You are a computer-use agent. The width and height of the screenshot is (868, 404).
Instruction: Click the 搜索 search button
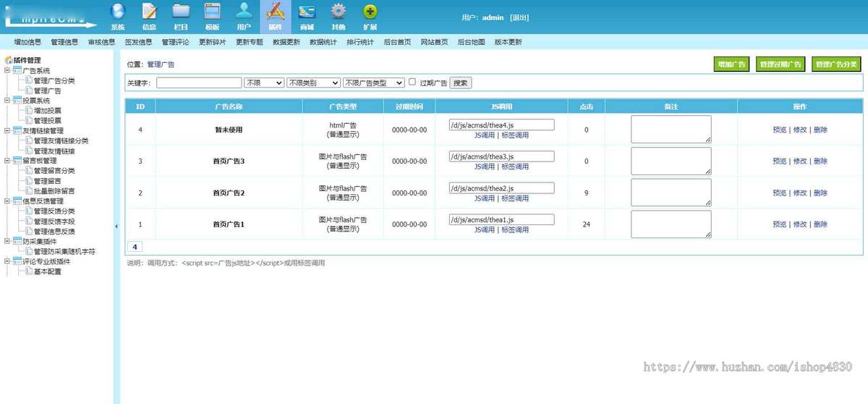461,83
